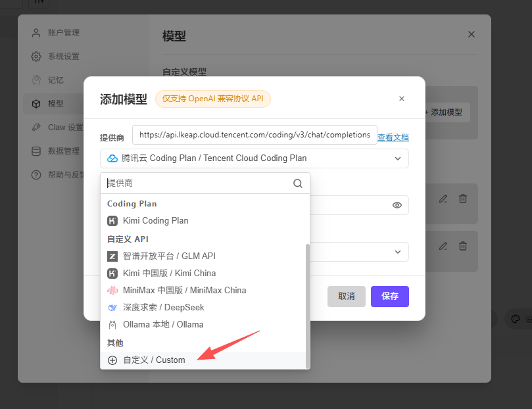Image resolution: width=532 pixels, height=409 pixels.
Task: Click the gear icon beside 系统设置
Action: tap(36, 57)
